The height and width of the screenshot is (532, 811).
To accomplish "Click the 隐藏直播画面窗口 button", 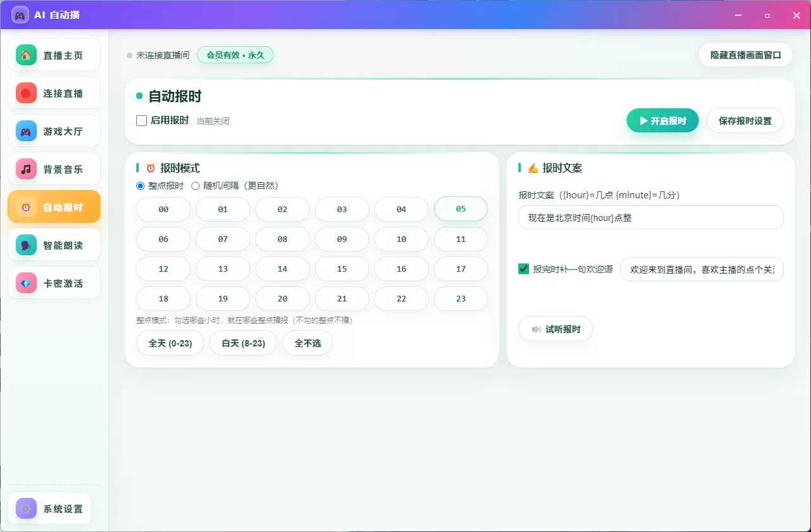I will (745, 54).
